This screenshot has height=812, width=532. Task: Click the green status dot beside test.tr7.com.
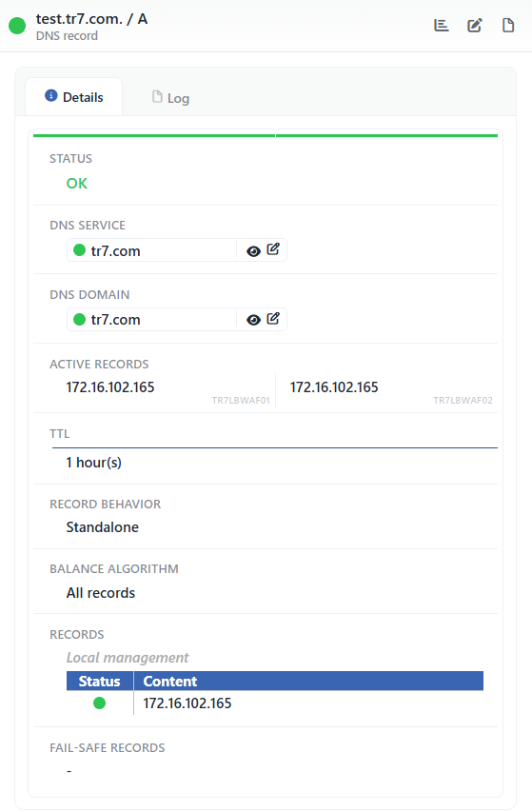click(x=17, y=26)
